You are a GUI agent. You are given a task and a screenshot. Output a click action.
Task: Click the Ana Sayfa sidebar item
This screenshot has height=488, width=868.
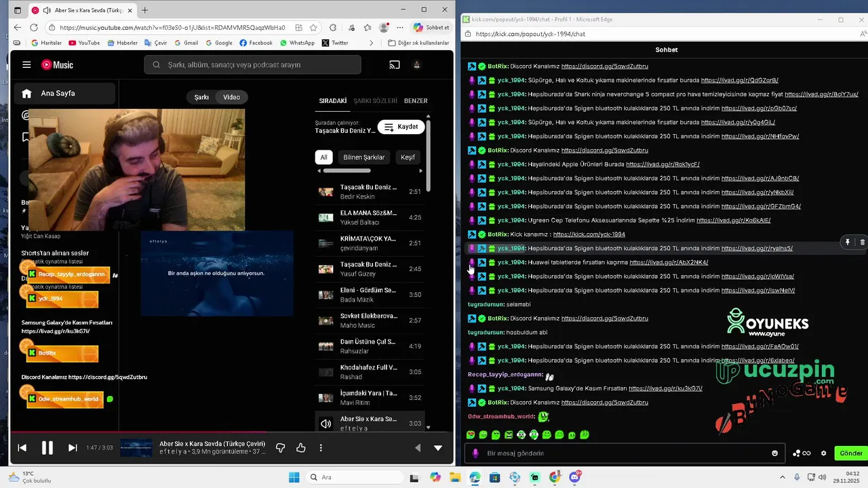click(x=63, y=94)
